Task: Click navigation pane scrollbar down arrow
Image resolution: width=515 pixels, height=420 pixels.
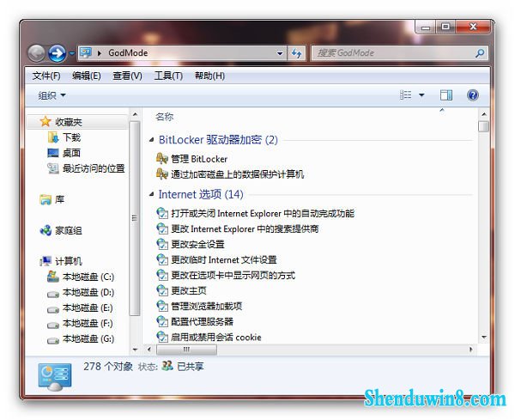Action: 135,350
